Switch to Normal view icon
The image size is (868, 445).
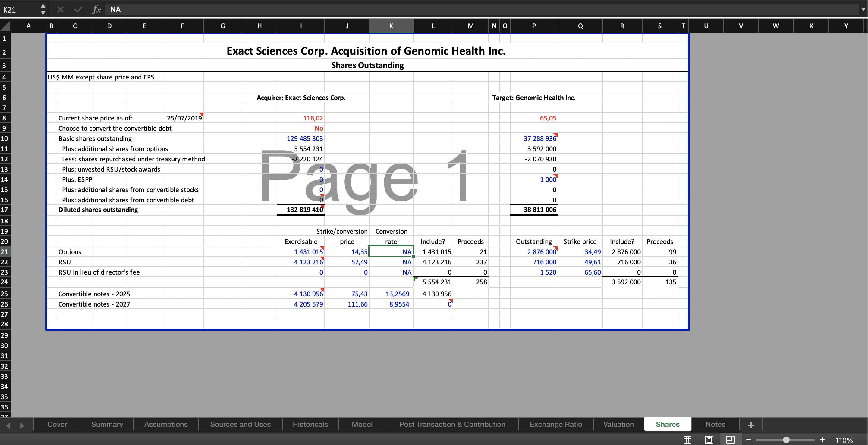[x=687, y=440]
